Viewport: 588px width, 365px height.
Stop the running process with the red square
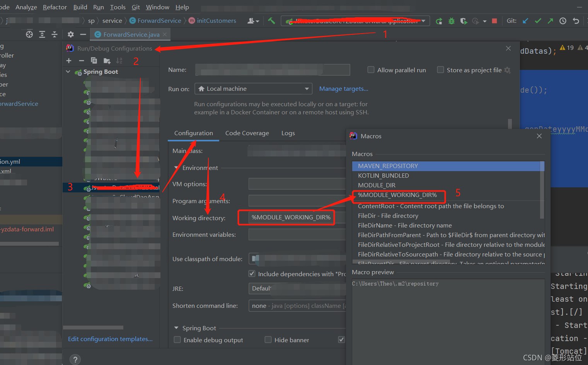click(494, 21)
